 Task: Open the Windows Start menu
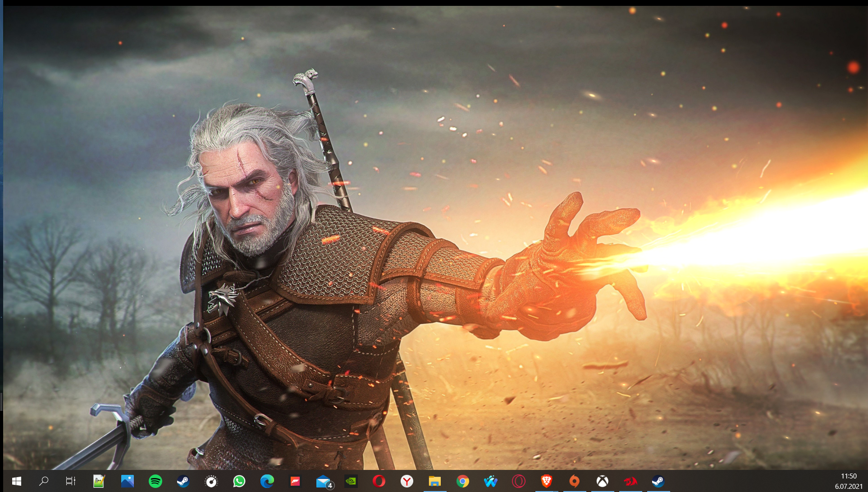(x=17, y=481)
